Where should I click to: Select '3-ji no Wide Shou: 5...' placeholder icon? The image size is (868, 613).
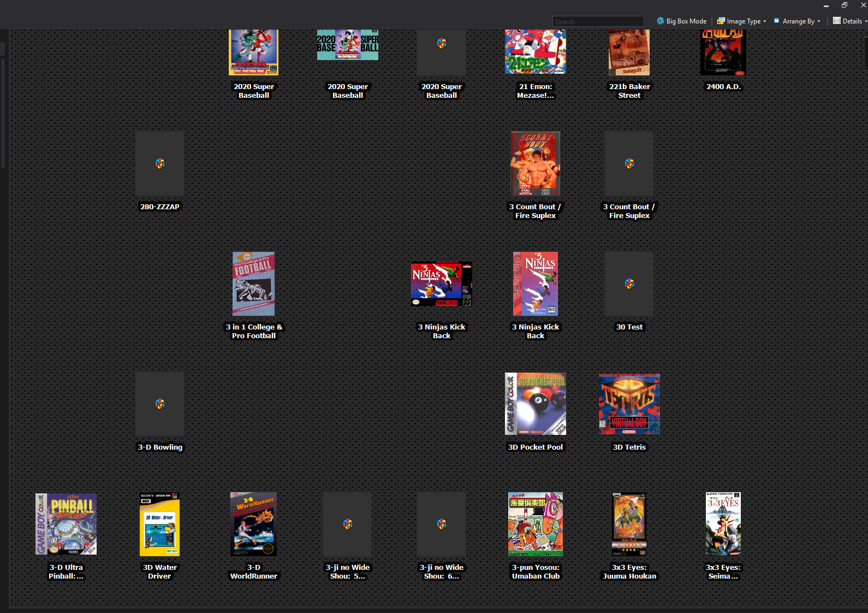(x=348, y=524)
